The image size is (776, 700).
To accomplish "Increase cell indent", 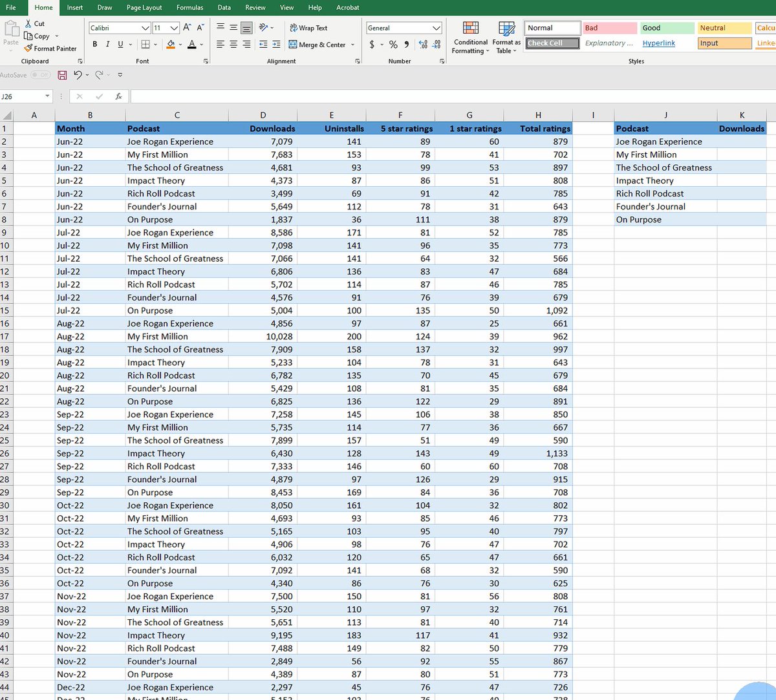I will click(x=276, y=44).
